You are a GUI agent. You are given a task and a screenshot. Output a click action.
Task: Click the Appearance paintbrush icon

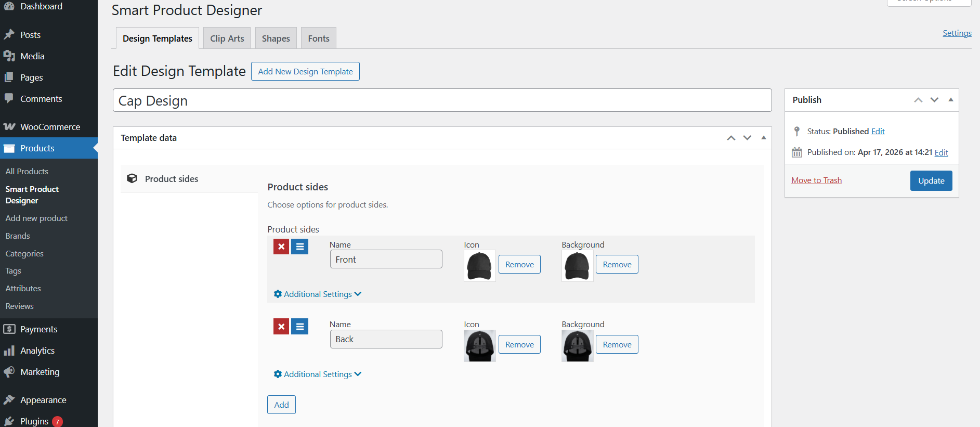coord(9,399)
